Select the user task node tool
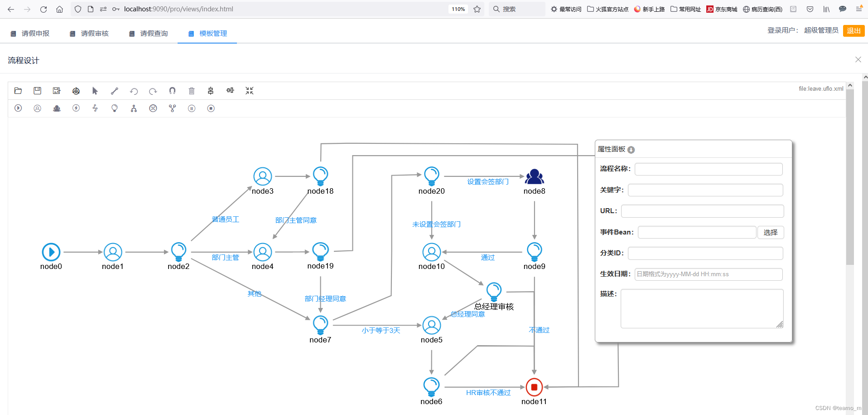 [x=38, y=108]
